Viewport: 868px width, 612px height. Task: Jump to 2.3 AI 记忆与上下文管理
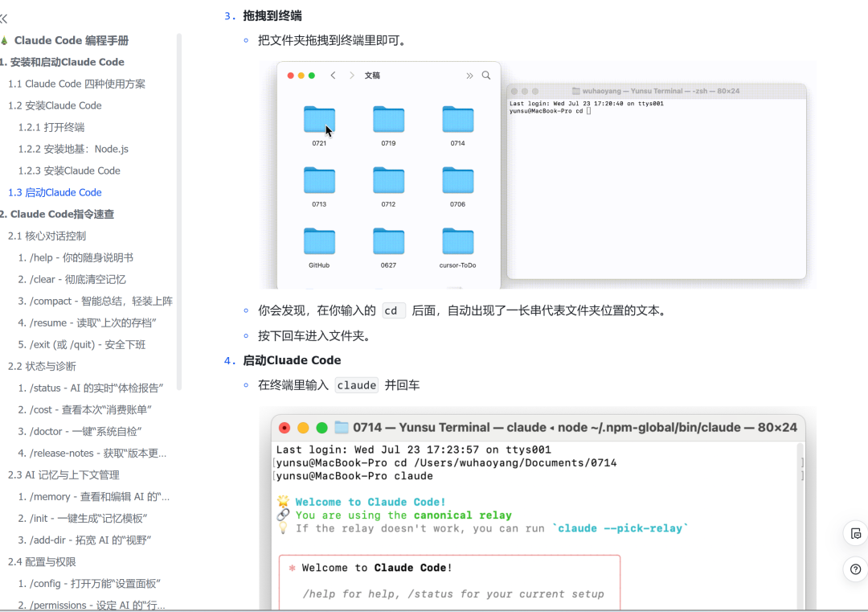click(x=63, y=474)
